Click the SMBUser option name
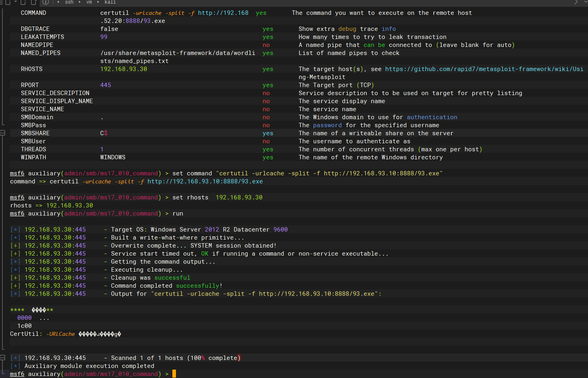Screen dimensions: 588x378 pos(33,141)
